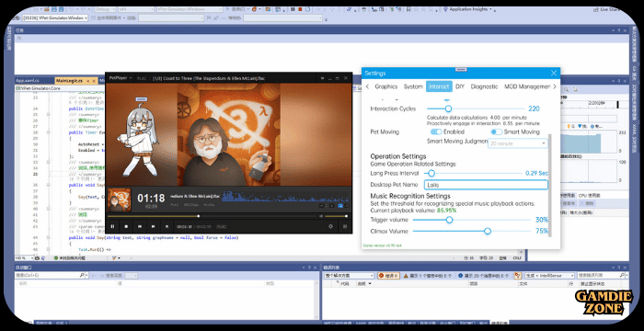Image resolution: width=644 pixels, height=331 pixels.
Task: Click Break All pause icon in debug toolbar
Action: tap(293, 9)
